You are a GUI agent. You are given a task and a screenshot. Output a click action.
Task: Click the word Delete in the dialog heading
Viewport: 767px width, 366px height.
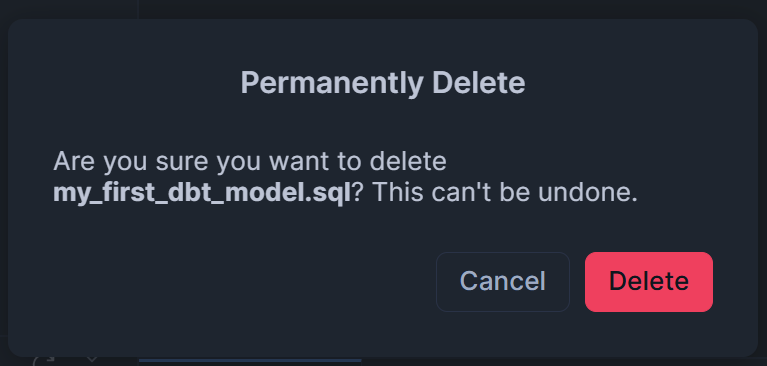point(479,83)
